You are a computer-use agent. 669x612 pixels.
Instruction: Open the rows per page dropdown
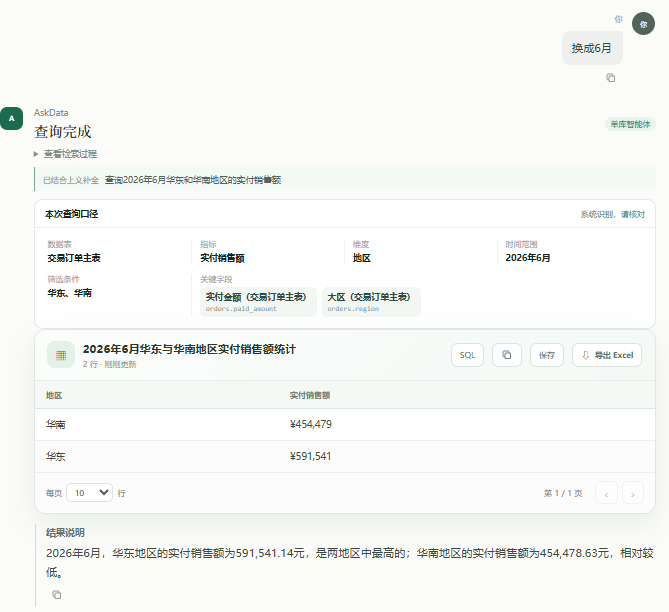pyautogui.click(x=90, y=493)
